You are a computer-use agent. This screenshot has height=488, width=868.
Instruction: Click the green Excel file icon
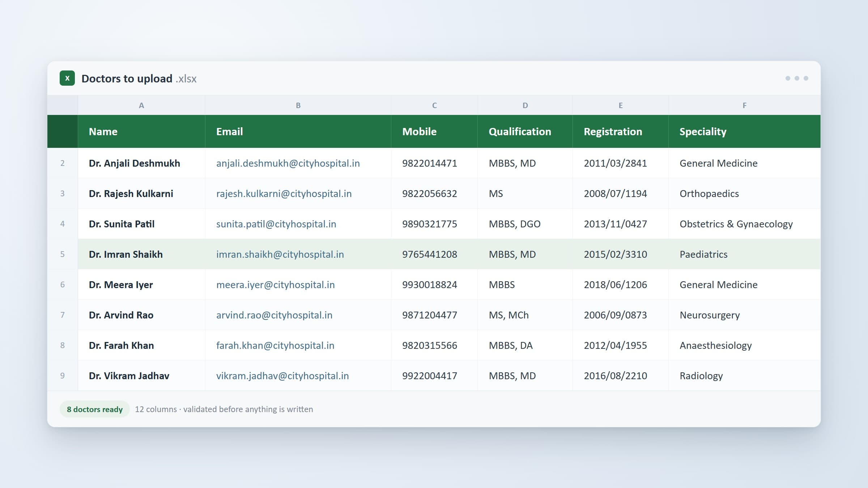pyautogui.click(x=67, y=78)
